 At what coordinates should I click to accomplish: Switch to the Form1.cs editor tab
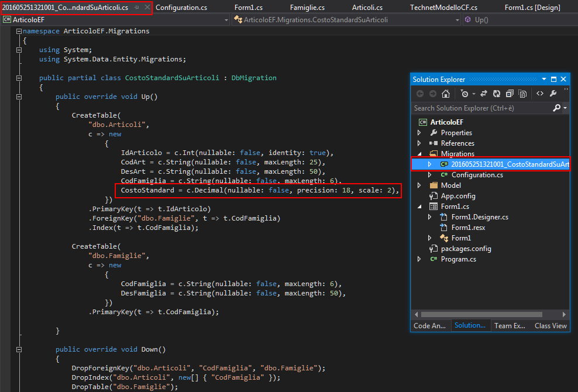point(249,8)
